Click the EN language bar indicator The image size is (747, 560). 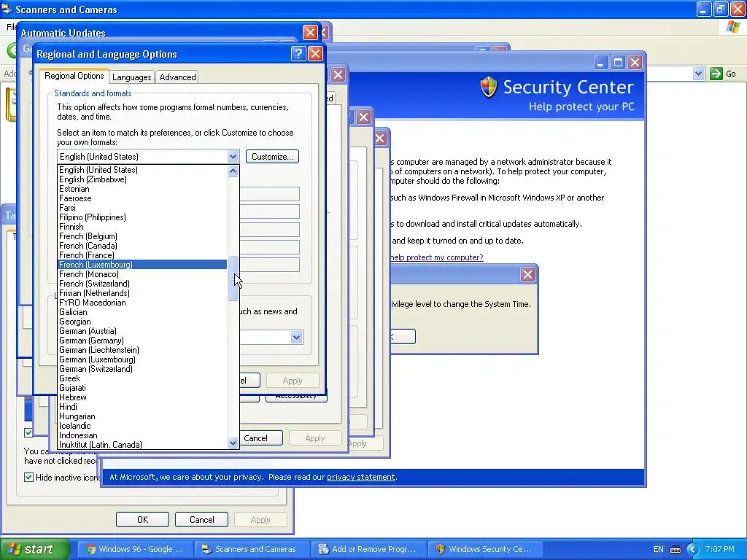click(x=659, y=549)
